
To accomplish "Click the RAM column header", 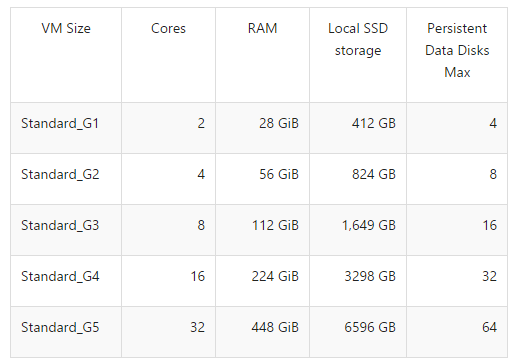I will click(x=262, y=29).
